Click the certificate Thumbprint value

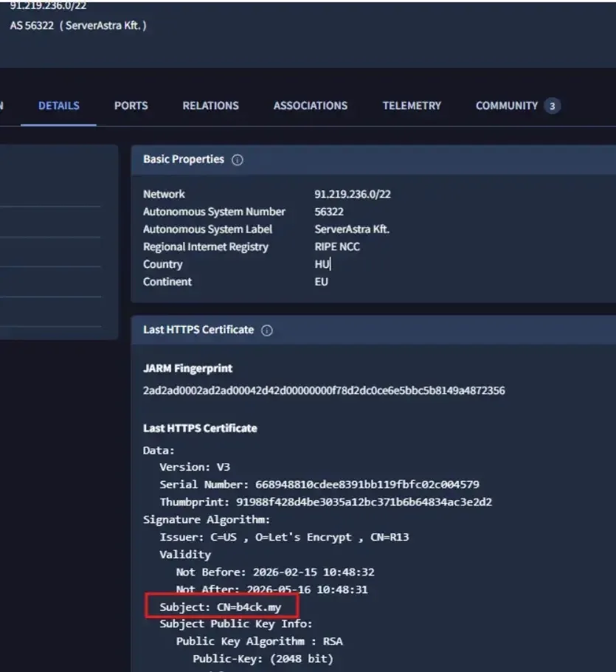364,502
